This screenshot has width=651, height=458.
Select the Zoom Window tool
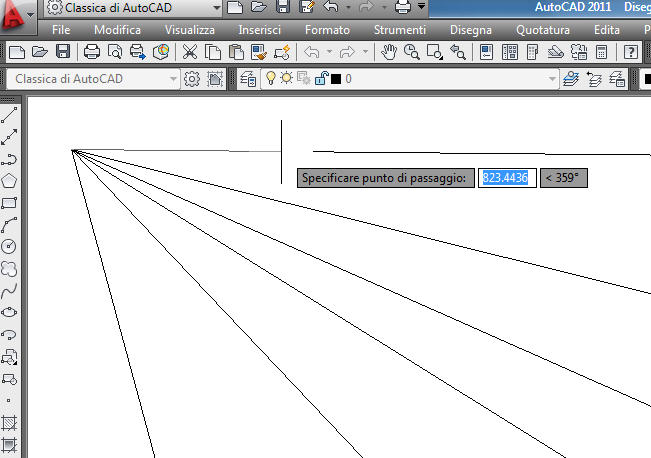(435, 52)
